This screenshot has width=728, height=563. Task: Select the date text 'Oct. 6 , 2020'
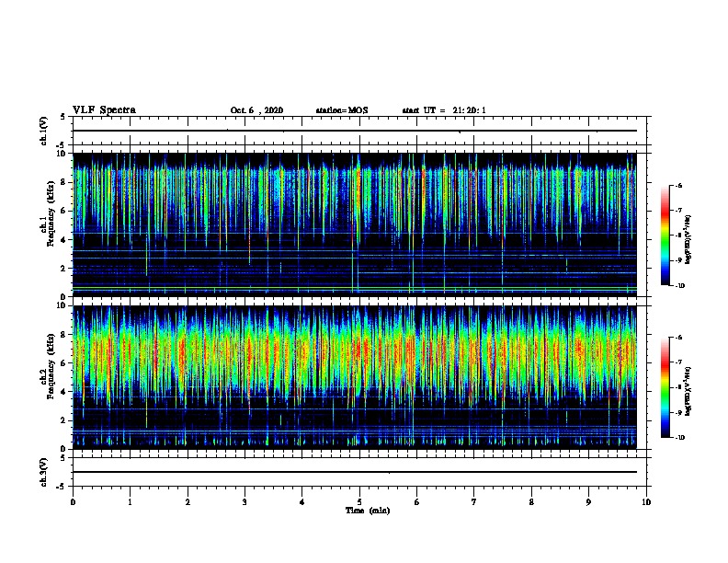point(256,110)
